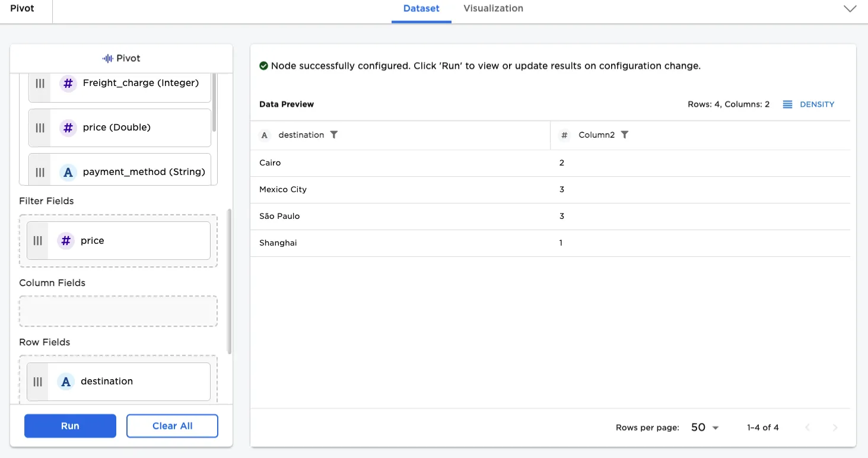
Task: Click the DENSITY lines icon
Action: [787, 104]
